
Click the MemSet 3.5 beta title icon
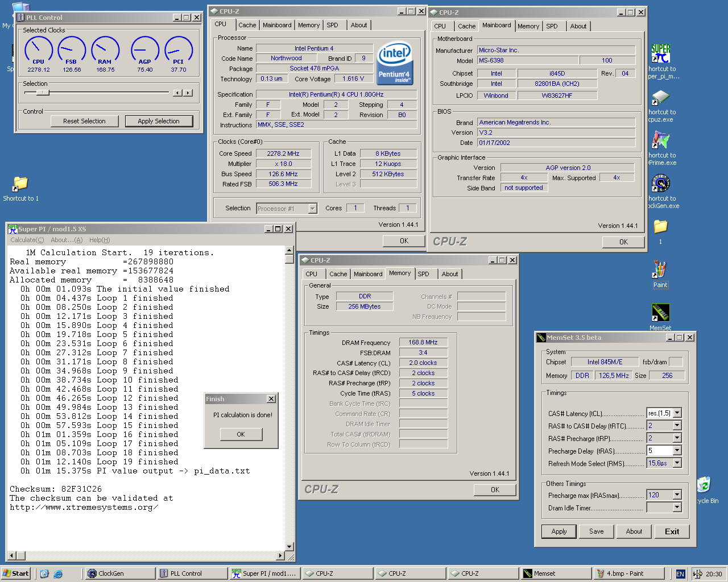[541, 338]
